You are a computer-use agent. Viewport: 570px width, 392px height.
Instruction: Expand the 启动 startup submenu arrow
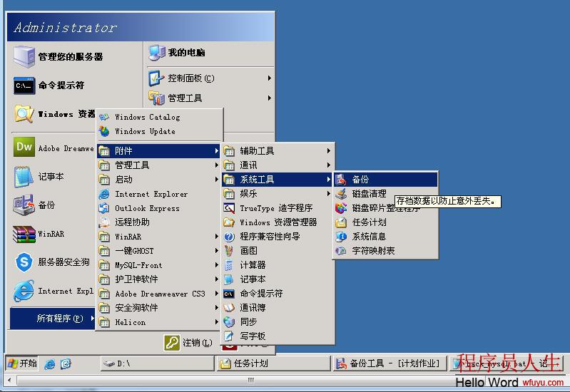point(217,180)
